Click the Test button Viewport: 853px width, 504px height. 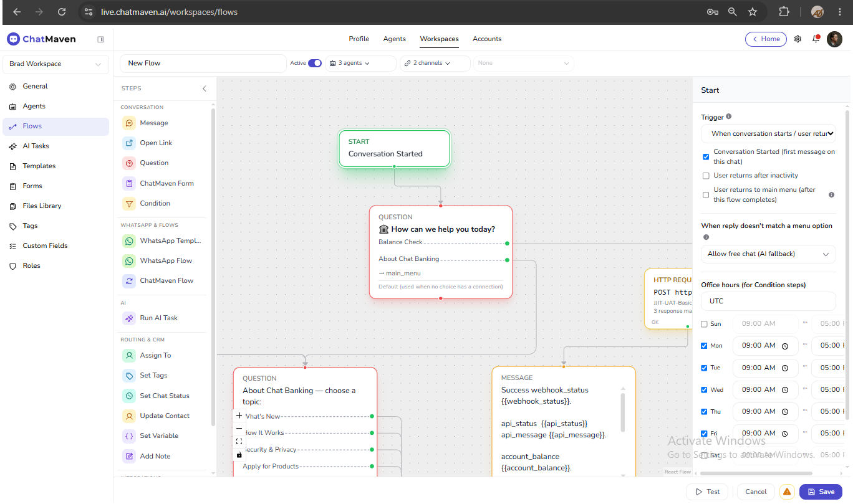(x=708, y=492)
